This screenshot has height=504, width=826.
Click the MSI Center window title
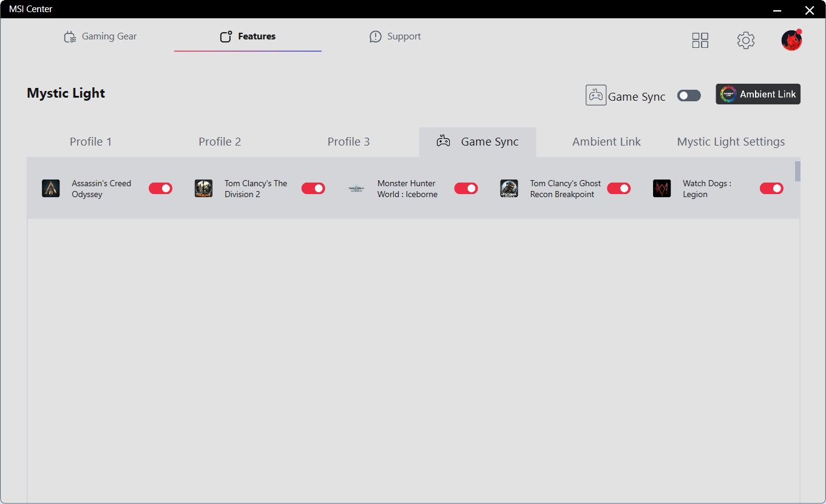pos(30,9)
